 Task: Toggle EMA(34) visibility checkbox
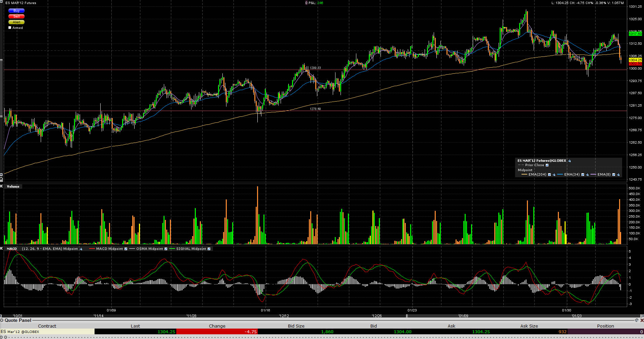point(583,175)
